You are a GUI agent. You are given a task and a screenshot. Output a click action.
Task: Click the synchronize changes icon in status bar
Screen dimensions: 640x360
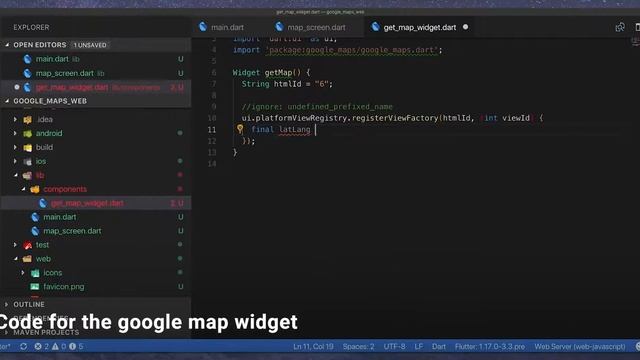(x=23, y=347)
